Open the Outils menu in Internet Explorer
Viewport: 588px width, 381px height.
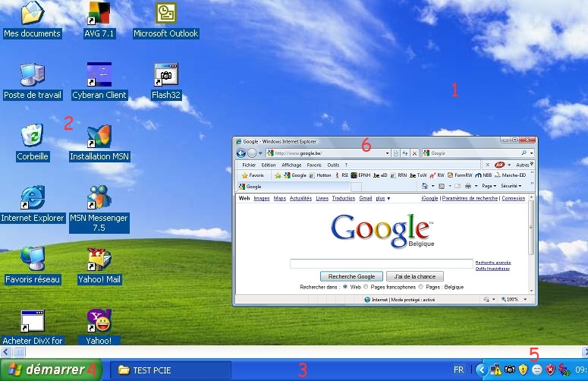pos(333,165)
